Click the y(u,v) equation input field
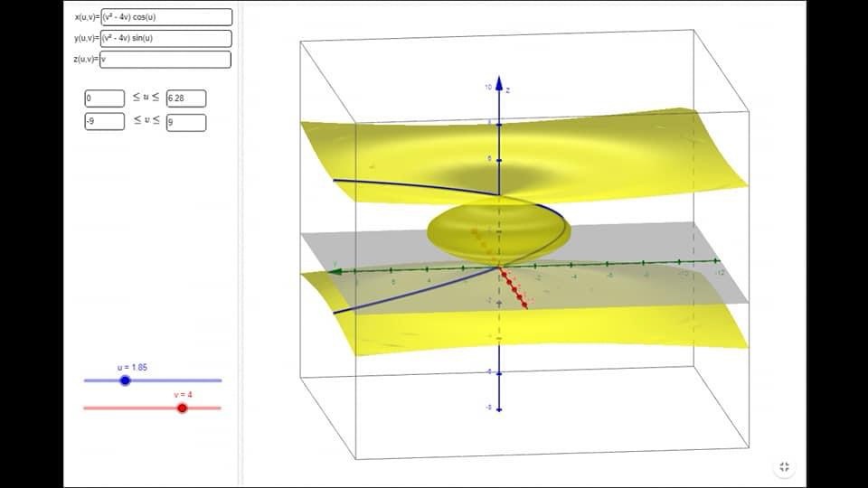Screen dimensions: 868x488 tap(166, 39)
